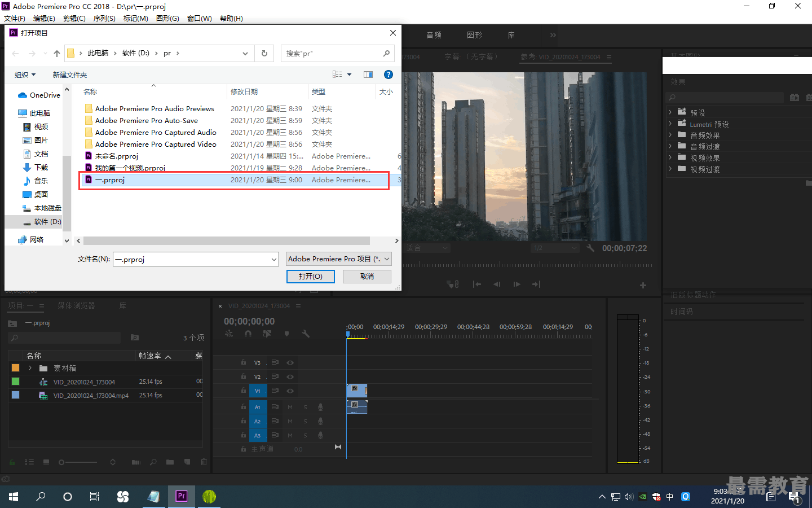Click 取消 button in dialog
812x508 pixels.
[367, 276]
